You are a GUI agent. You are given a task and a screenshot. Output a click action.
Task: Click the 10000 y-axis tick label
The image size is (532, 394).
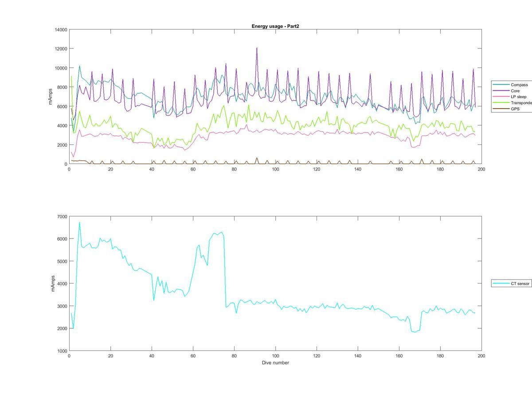[61, 68]
